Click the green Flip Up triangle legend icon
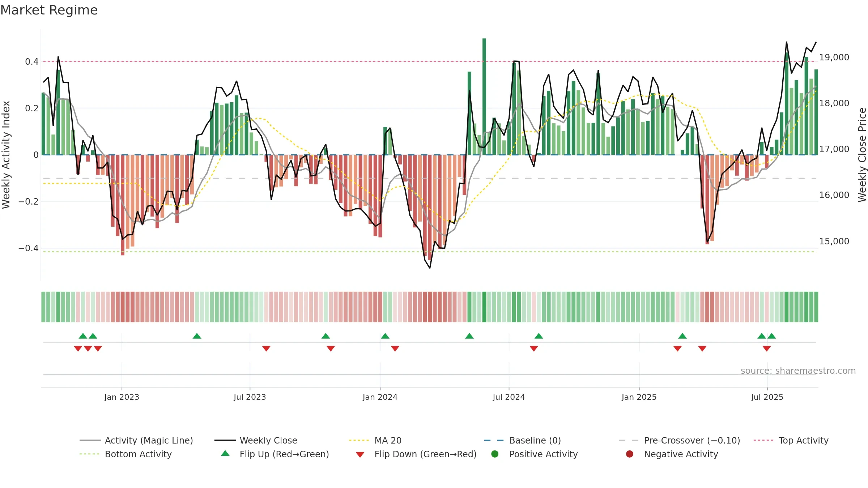Screen dimensions: 868x488 pyautogui.click(x=225, y=453)
